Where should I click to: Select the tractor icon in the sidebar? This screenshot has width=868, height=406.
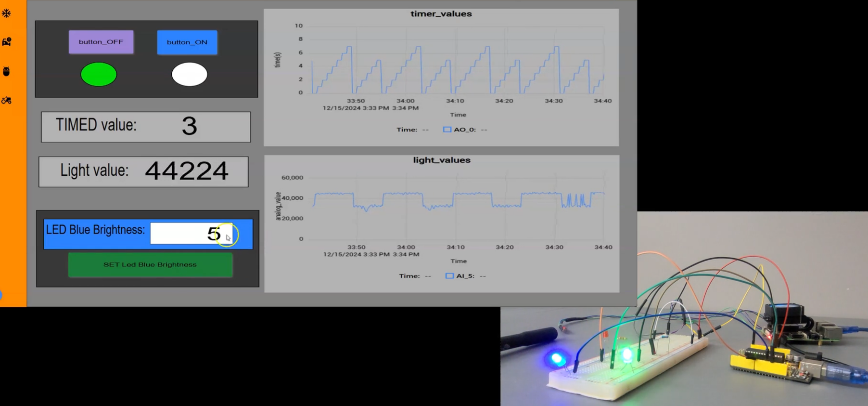pos(6,100)
